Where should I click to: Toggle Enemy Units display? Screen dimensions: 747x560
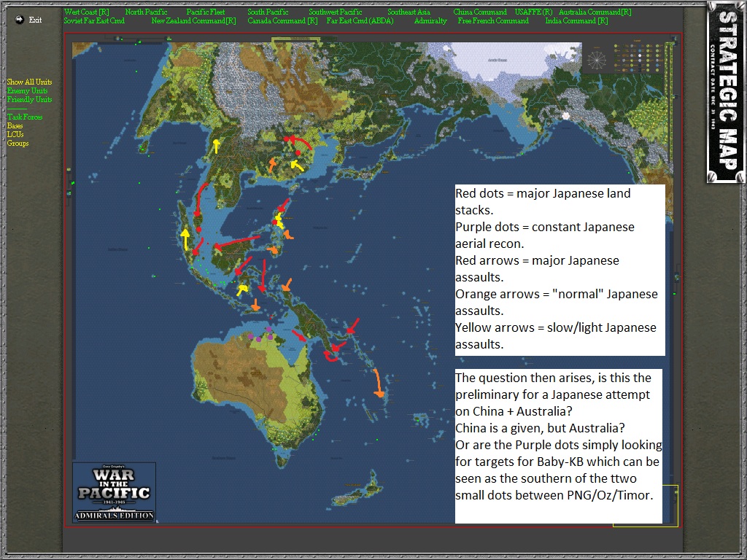27,90
